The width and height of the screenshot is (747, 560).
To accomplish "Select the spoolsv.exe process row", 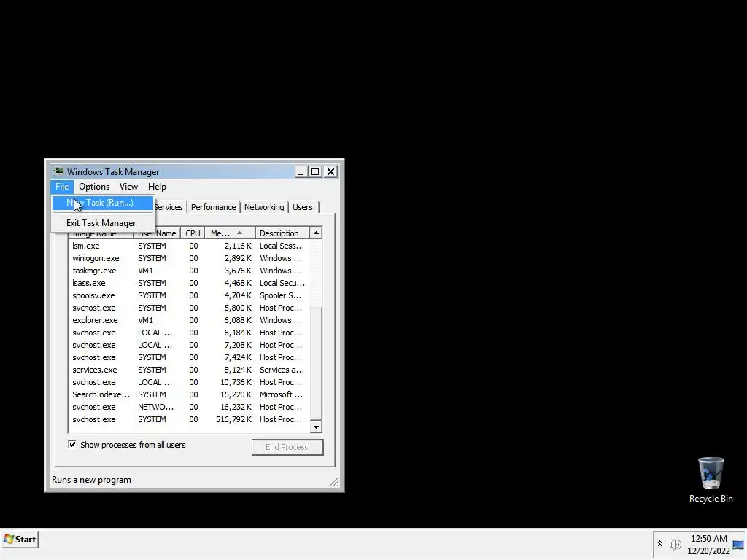I will [189, 295].
